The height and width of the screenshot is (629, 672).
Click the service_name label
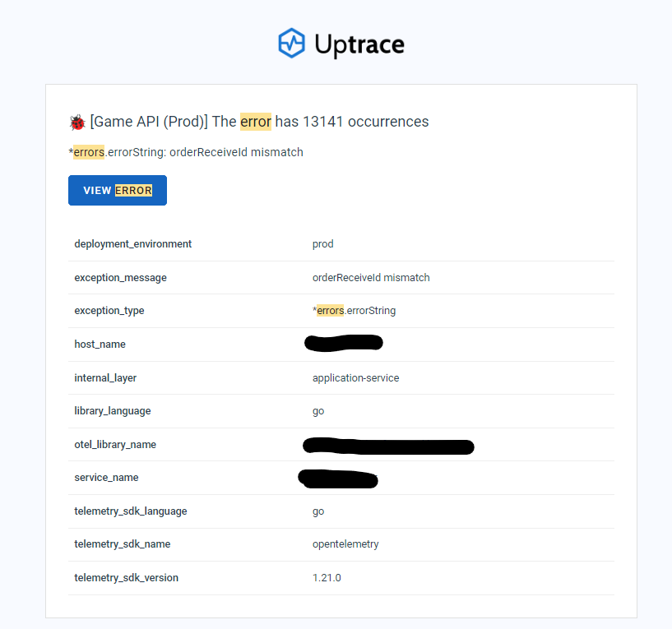pyautogui.click(x=106, y=478)
